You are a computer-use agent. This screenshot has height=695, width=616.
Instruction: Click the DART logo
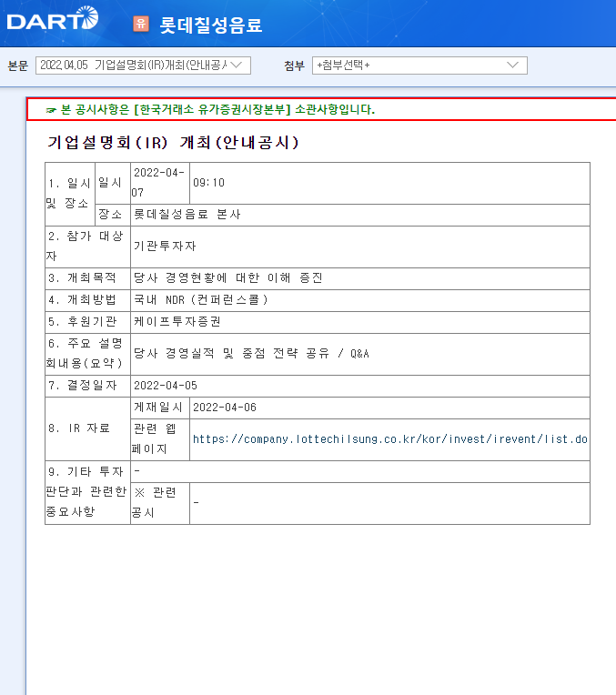53,18
